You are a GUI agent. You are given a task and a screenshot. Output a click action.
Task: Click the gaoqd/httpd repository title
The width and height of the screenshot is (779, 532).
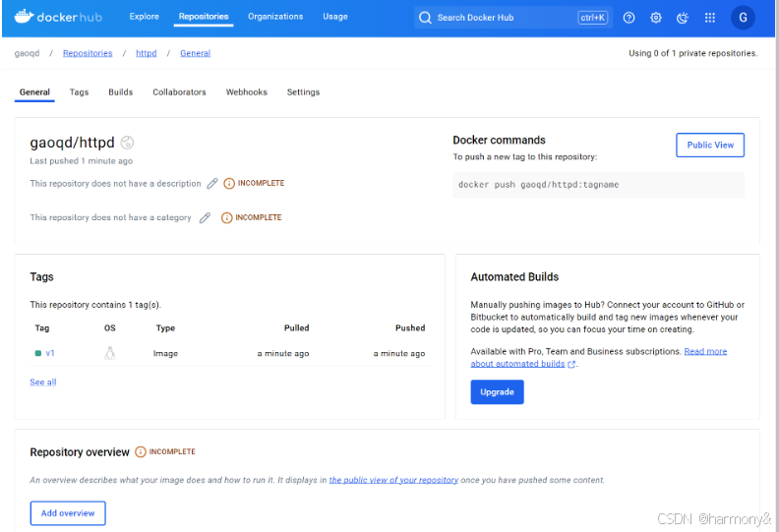pyautogui.click(x=72, y=143)
